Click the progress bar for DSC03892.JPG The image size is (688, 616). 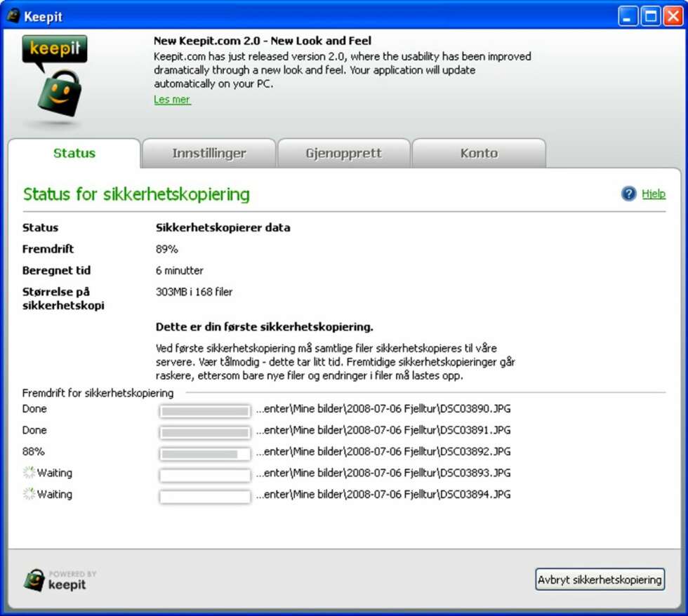point(205,454)
